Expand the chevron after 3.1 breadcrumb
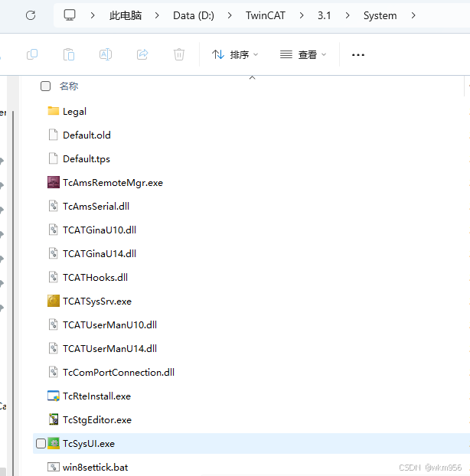Viewport: 470px width, 476px height. point(348,15)
